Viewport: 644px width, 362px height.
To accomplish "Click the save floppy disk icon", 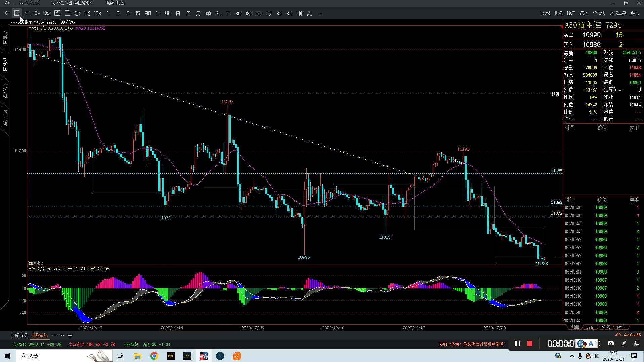I will [67, 13].
